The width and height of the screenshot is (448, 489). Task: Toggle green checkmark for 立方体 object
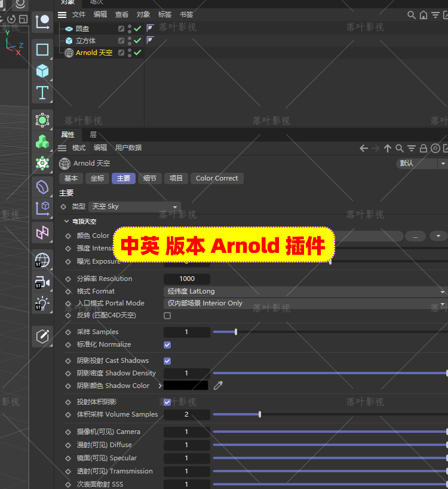(x=137, y=41)
